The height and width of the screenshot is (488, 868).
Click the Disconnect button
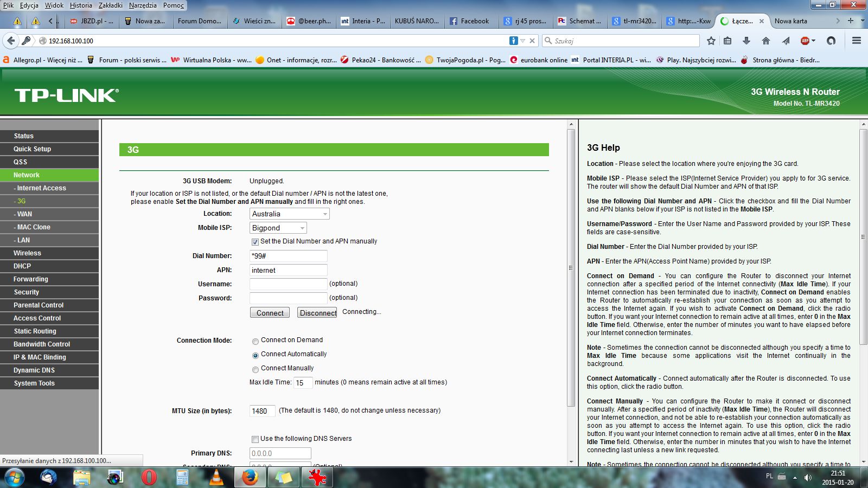tap(318, 313)
